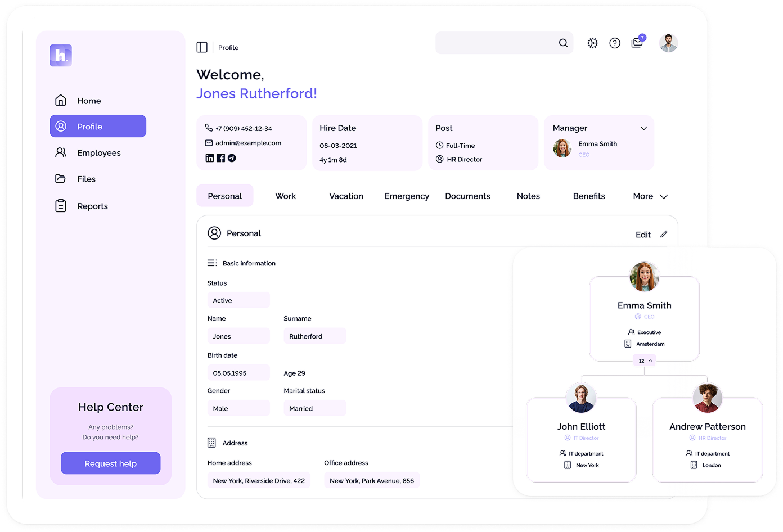Click the search magnifier icon
This screenshot has height=532, width=783.
click(x=563, y=43)
